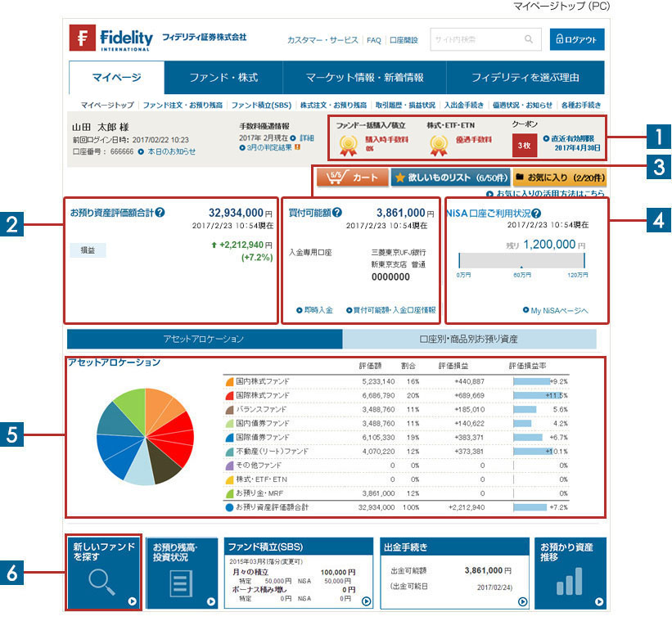The image size is (672, 621).
Task: Click help icon beside 買付可能額
Action: click(337, 213)
